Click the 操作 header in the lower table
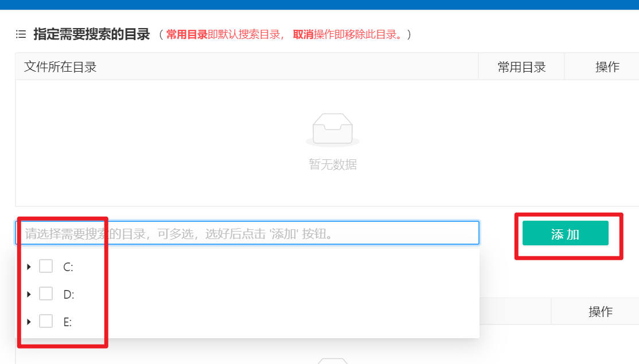 click(600, 312)
